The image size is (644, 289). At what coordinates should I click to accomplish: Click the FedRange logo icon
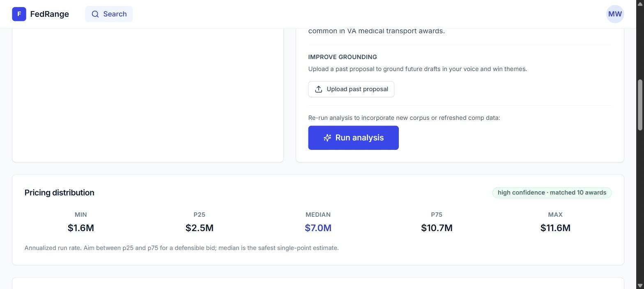click(19, 14)
